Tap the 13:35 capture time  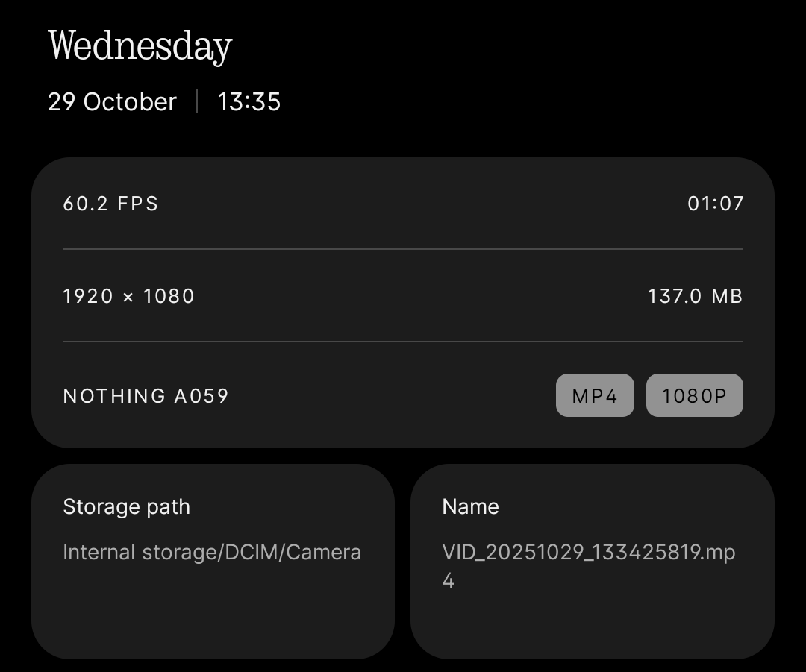(249, 102)
